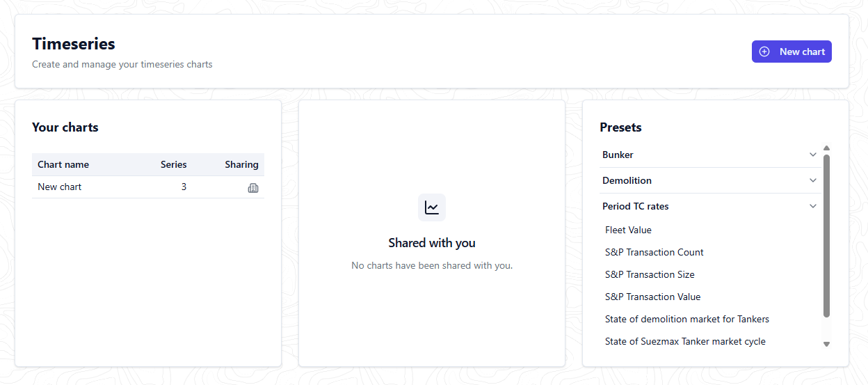Select the S&P Transaction Value preset
This screenshot has height=385, width=868.
point(652,297)
